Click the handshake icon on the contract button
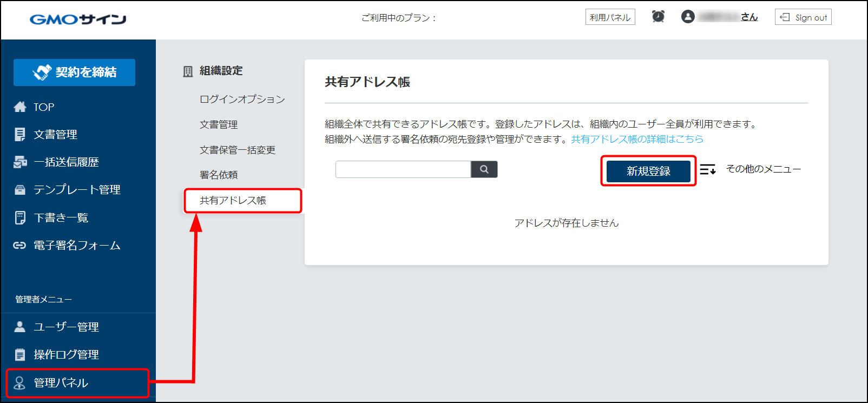The height and width of the screenshot is (403, 868). (42, 72)
